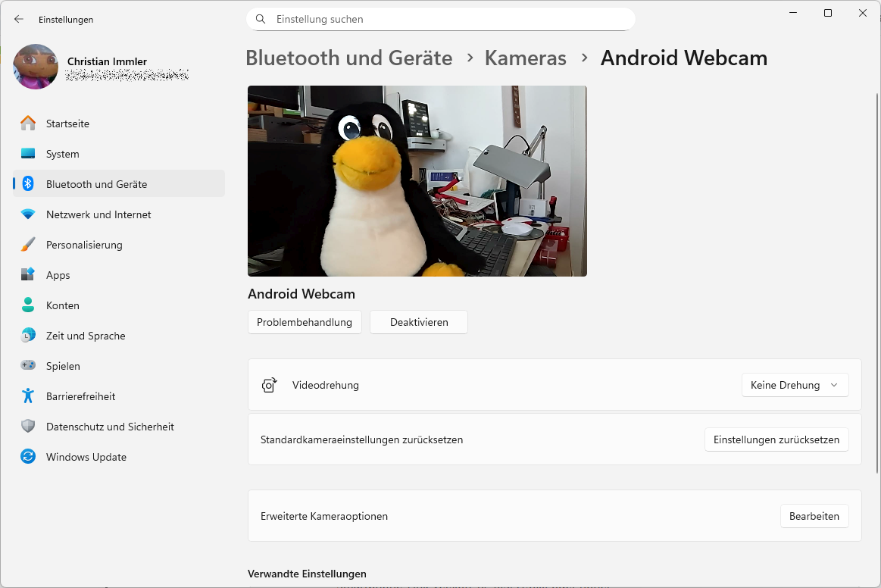Click Bearbeiten for advanced camera options
The image size is (881, 588).
click(x=814, y=516)
